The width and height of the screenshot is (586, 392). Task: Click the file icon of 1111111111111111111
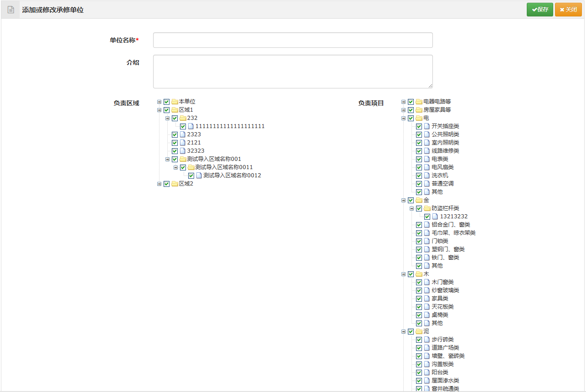pos(191,126)
